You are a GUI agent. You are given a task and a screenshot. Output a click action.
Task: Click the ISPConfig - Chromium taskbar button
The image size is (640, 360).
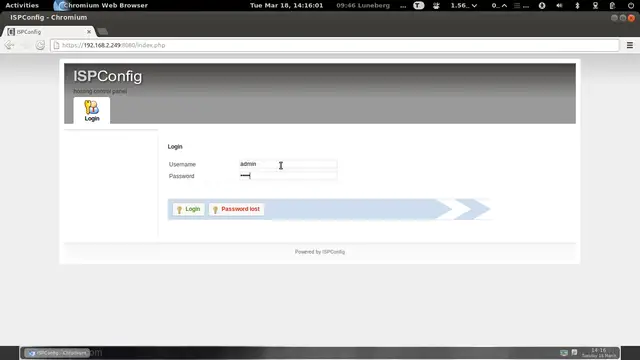point(57,353)
